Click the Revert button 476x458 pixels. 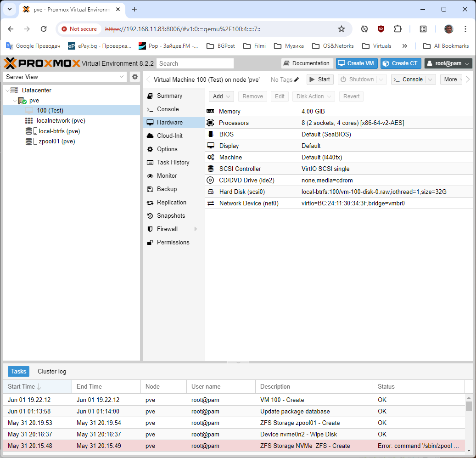[x=351, y=96]
